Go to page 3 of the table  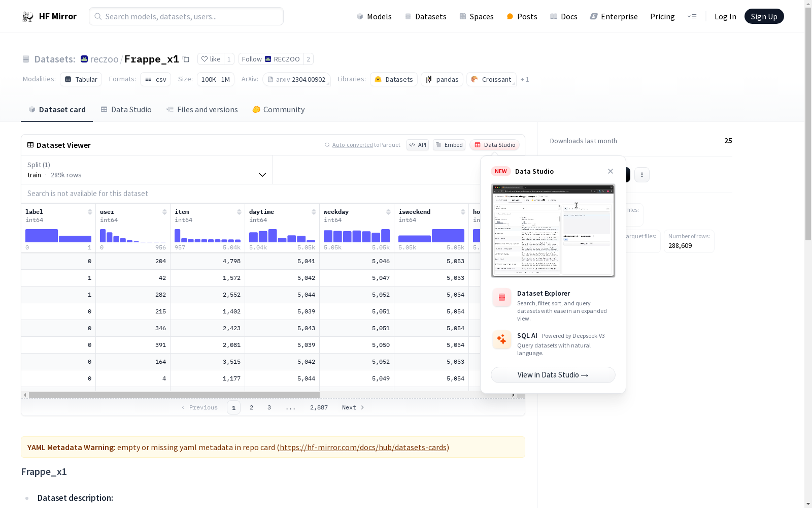click(269, 407)
